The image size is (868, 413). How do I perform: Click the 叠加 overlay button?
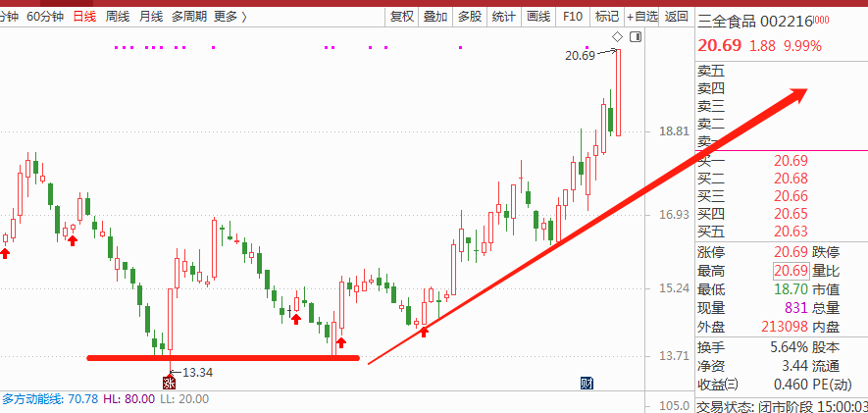tap(435, 17)
